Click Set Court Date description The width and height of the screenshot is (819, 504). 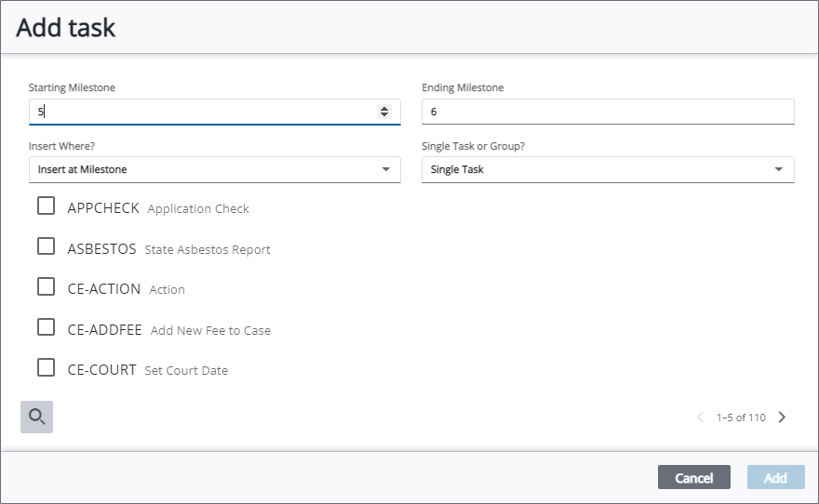click(186, 370)
